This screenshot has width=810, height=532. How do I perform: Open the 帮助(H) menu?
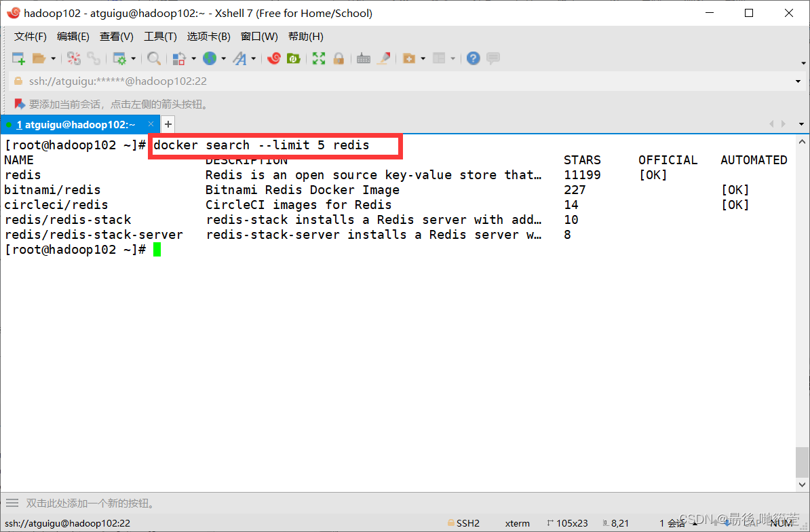306,37
